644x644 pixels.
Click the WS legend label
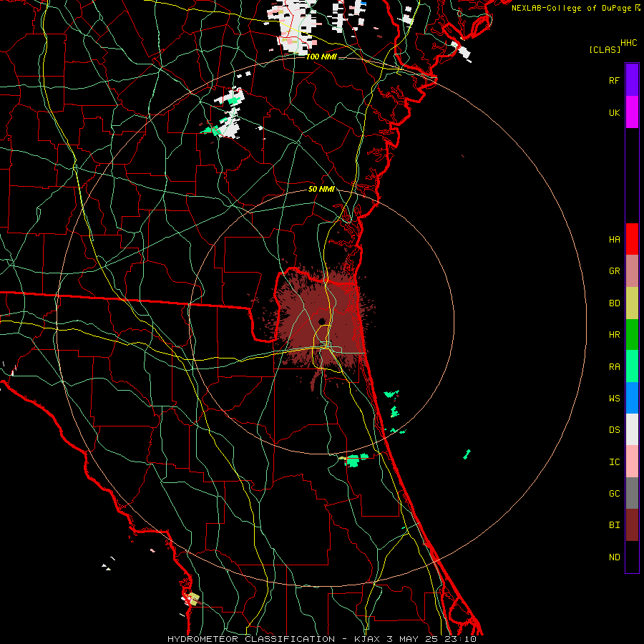coord(614,399)
